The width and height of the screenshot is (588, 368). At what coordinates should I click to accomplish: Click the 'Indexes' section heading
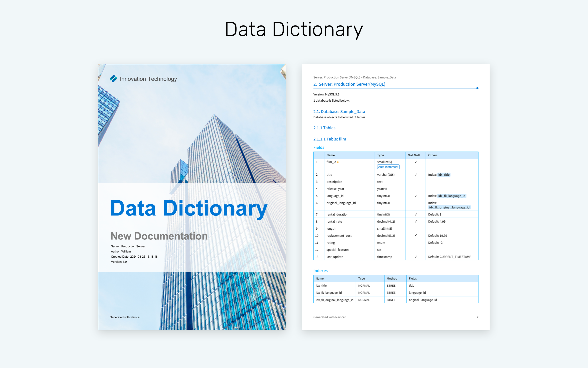tap(320, 271)
